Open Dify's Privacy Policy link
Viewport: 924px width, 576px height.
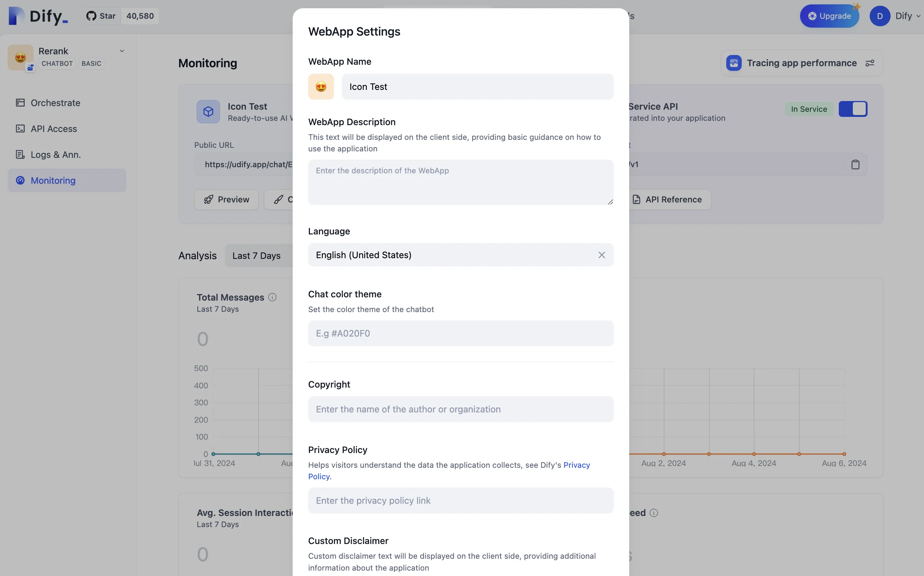[576, 465]
